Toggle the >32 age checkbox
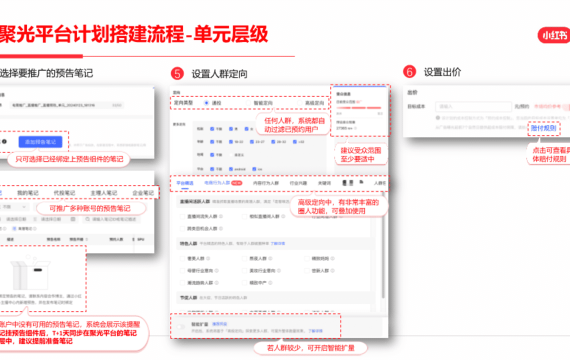 [295, 142]
